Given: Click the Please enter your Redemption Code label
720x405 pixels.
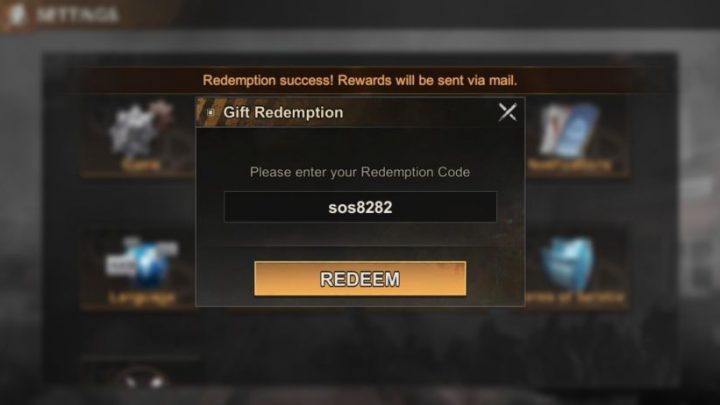Looking at the screenshot, I should [x=360, y=172].
